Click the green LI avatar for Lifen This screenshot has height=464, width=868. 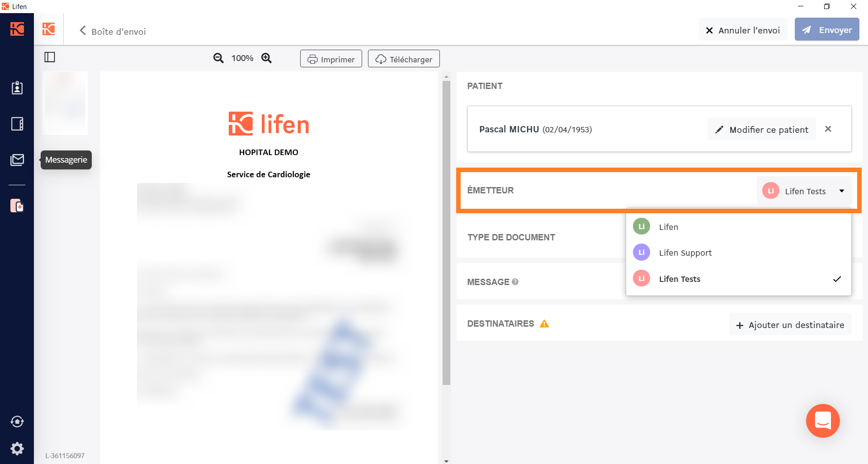tap(642, 226)
